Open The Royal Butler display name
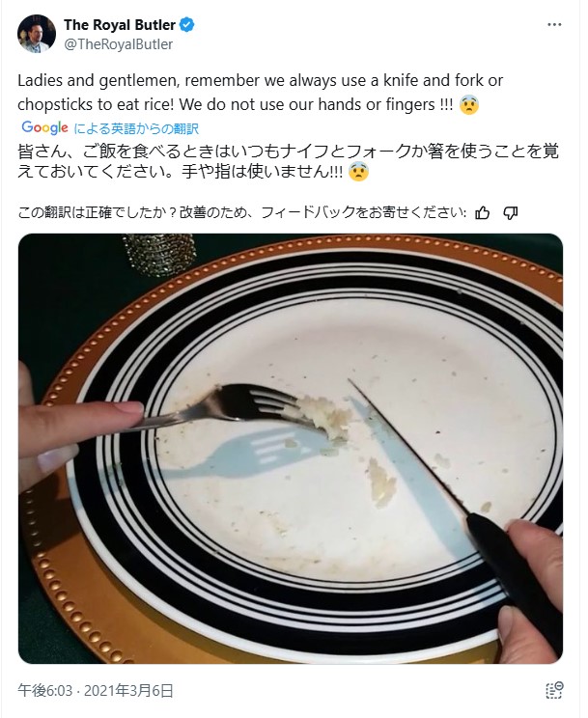588x718 pixels. (120, 25)
